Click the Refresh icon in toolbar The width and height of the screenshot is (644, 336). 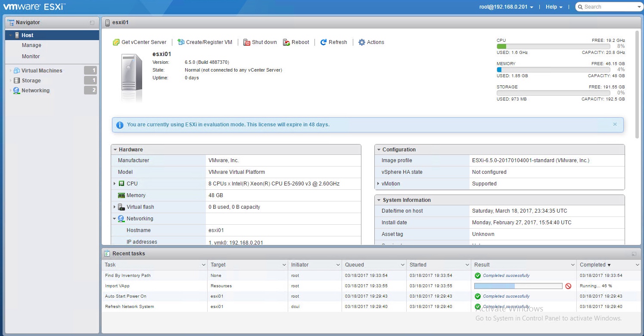324,42
